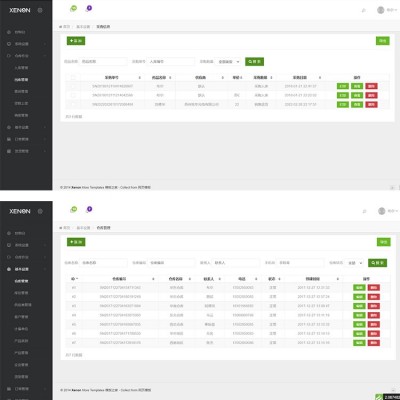Toggle the select-all checkbox in the table header
The height and width of the screenshot is (400, 400).
click(x=73, y=78)
